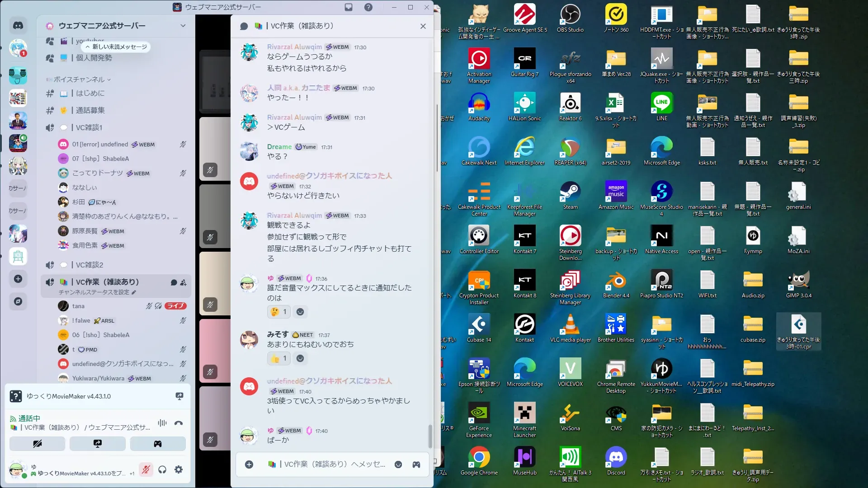Viewport: 868px width, 488px height.
Task: Open noise suppression waveform icon
Action: [x=162, y=423]
